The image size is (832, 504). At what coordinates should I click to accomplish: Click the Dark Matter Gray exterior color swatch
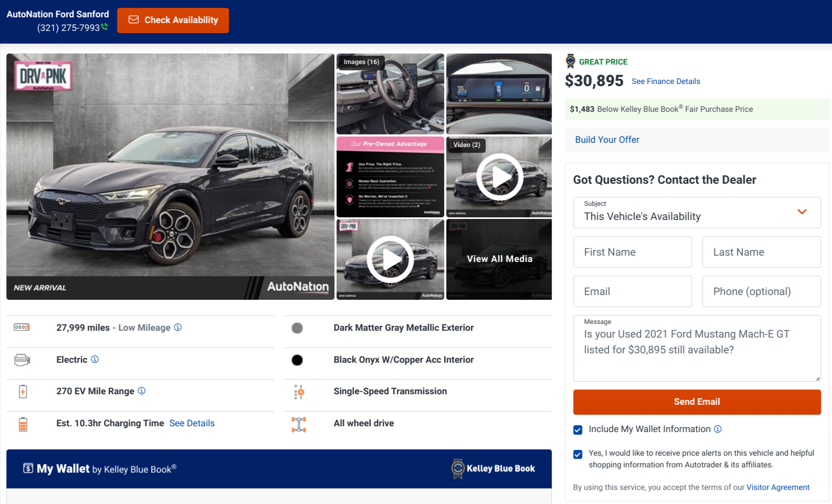click(297, 328)
